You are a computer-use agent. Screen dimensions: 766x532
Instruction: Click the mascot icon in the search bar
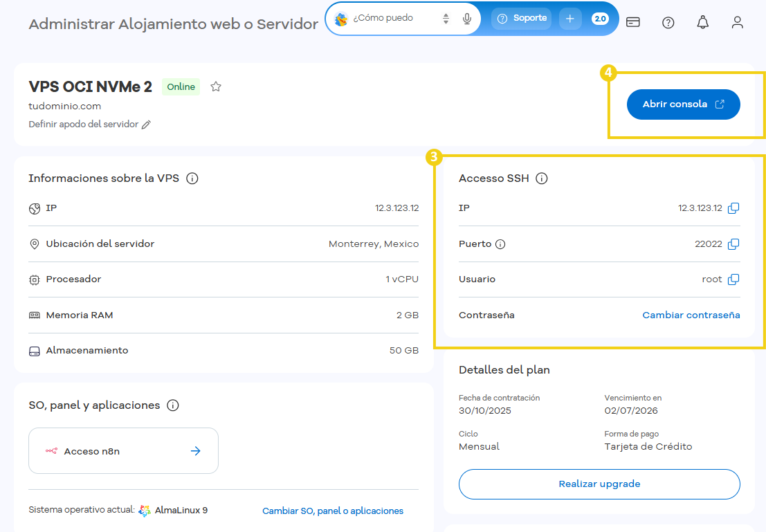pyautogui.click(x=341, y=19)
